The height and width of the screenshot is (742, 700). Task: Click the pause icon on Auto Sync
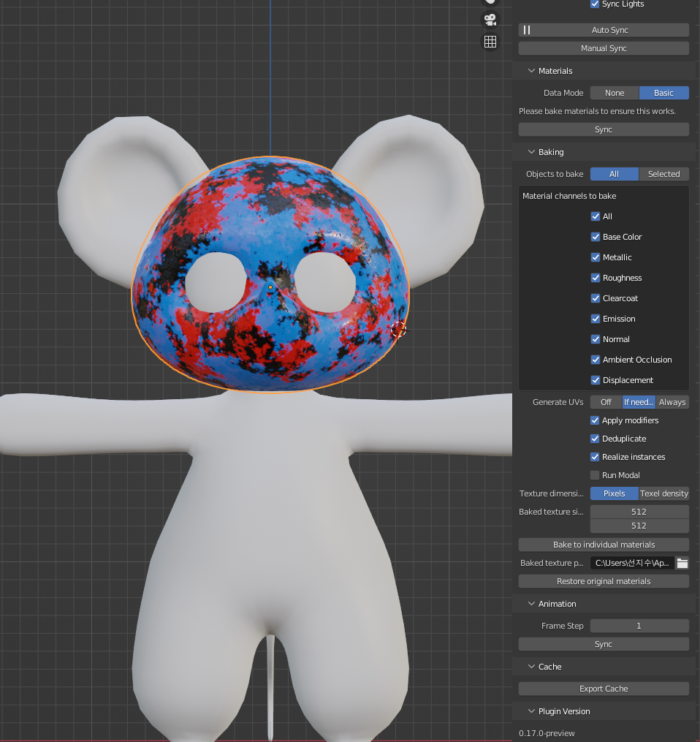coord(527,30)
